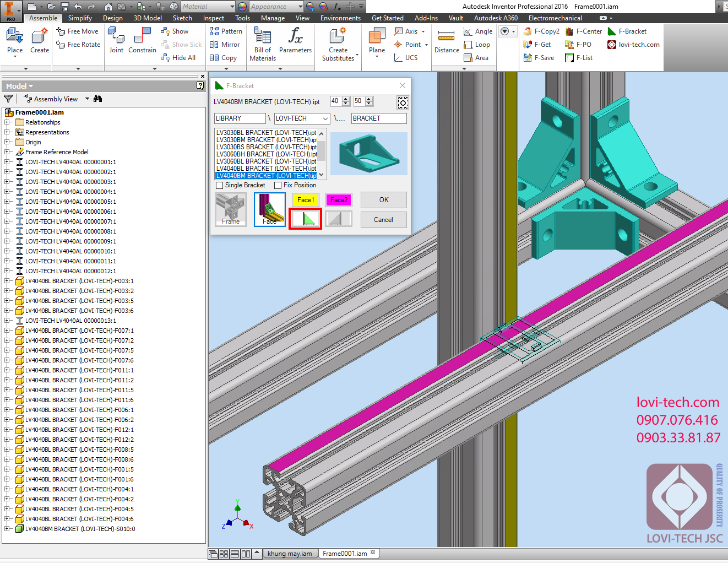
Task: Launch the F-Bracket ribbon command
Action: 627,31
